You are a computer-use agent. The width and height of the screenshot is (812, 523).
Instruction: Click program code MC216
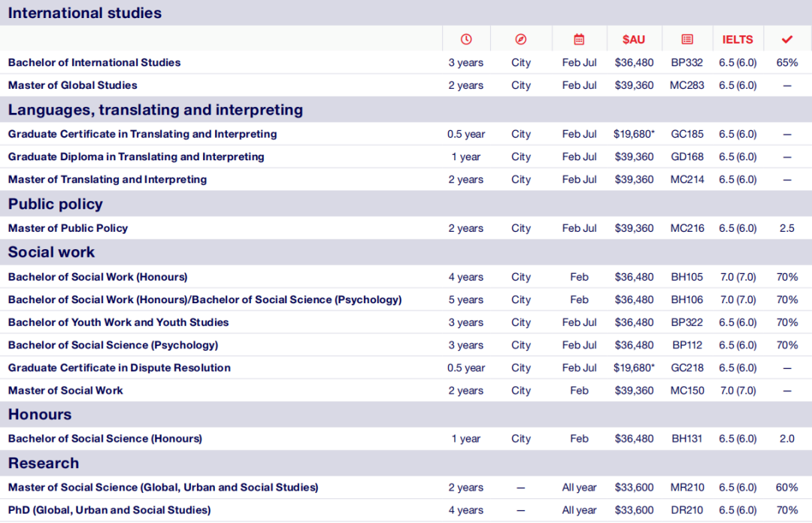point(687,229)
